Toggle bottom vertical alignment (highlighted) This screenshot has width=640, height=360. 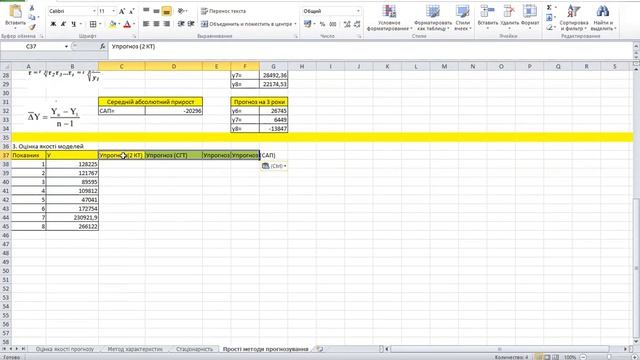click(x=166, y=11)
